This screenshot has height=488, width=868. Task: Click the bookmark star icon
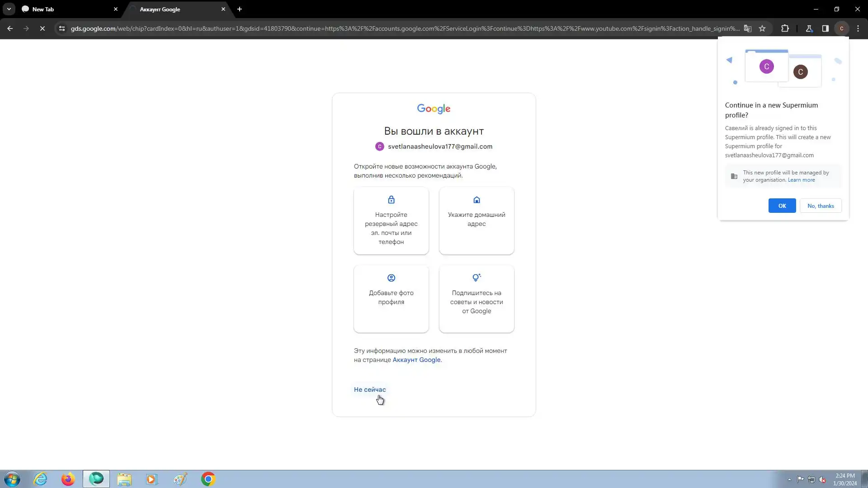[x=762, y=28]
